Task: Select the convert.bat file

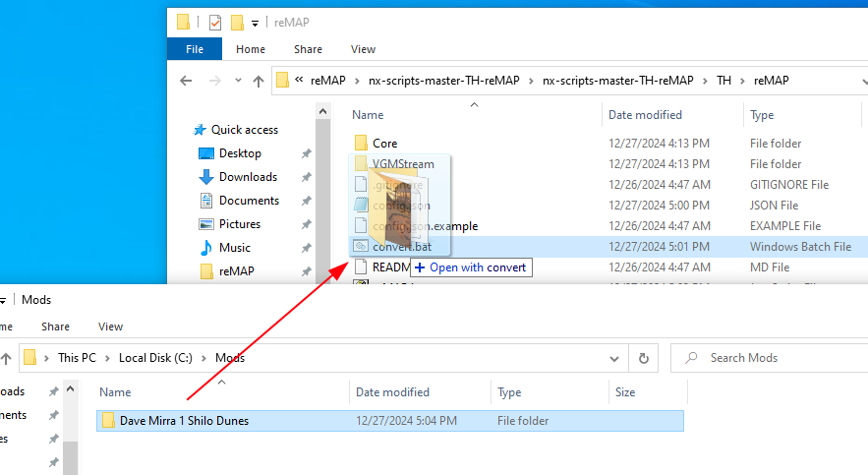Action: click(401, 247)
